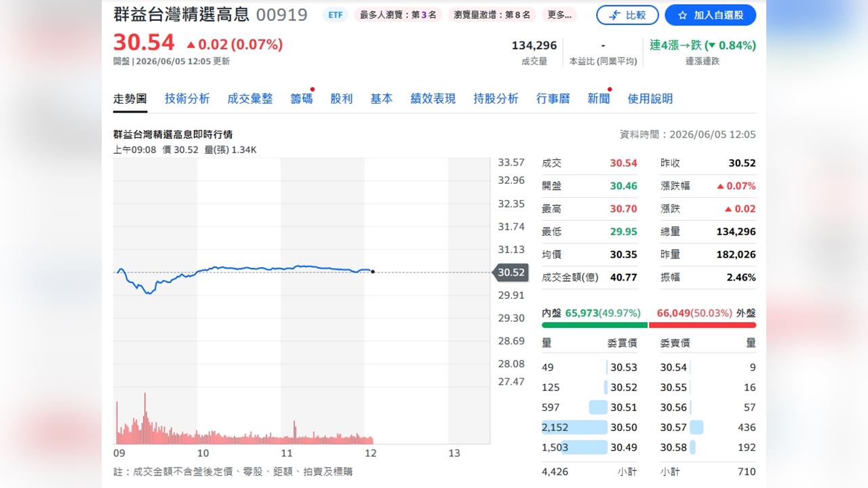
Task: Click ask subtotal 710
Action: tap(747, 472)
